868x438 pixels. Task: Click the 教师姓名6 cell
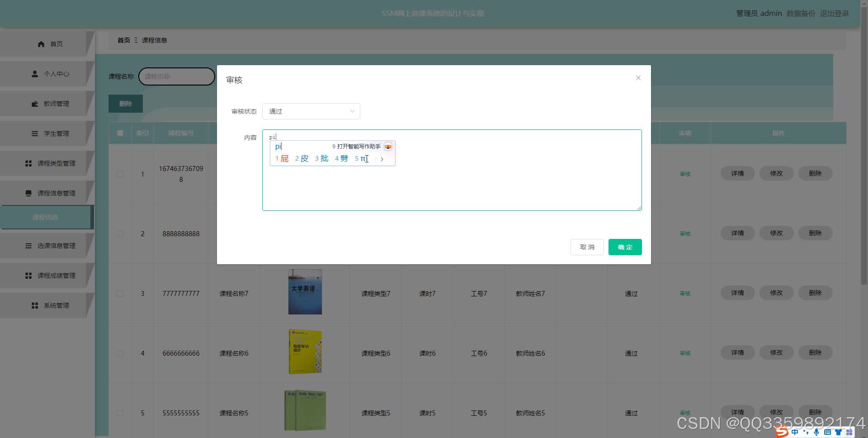(x=530, y=353)
